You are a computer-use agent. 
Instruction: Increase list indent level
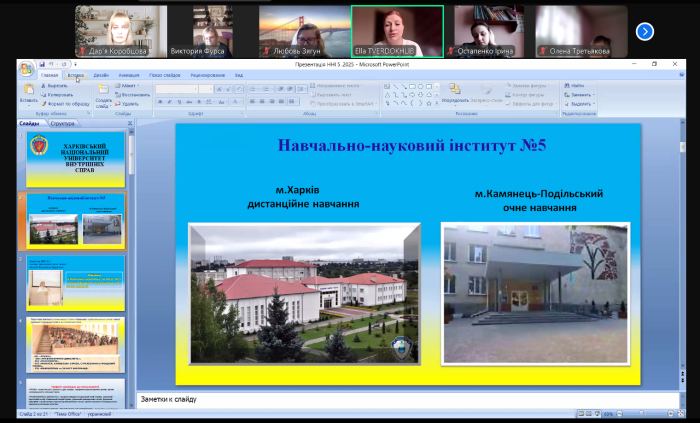290,89
